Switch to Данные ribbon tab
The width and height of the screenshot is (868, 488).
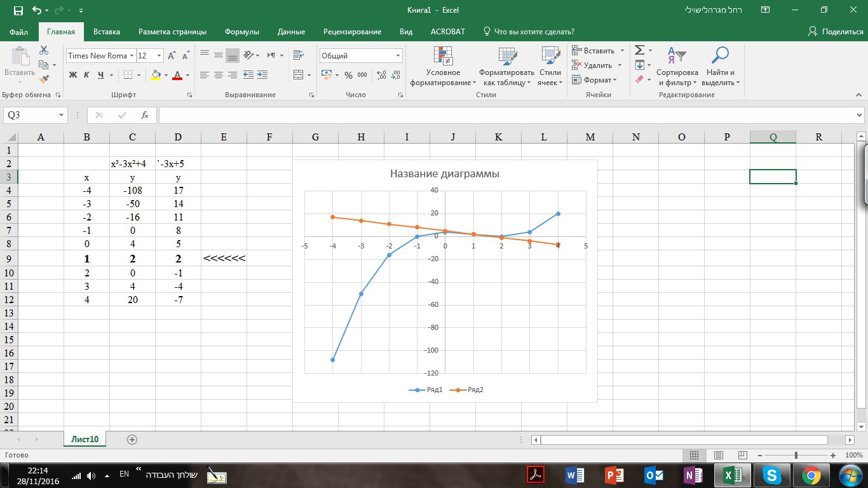click(x=291, y=31)
